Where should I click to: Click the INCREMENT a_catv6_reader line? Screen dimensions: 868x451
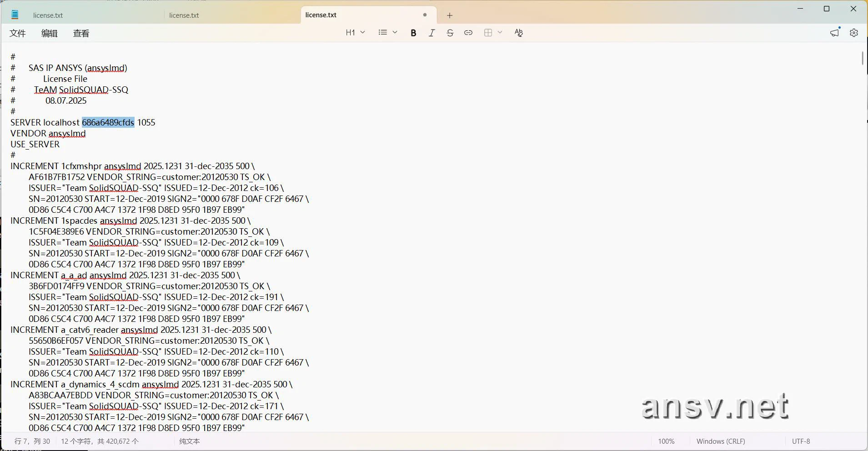(141, 330)
